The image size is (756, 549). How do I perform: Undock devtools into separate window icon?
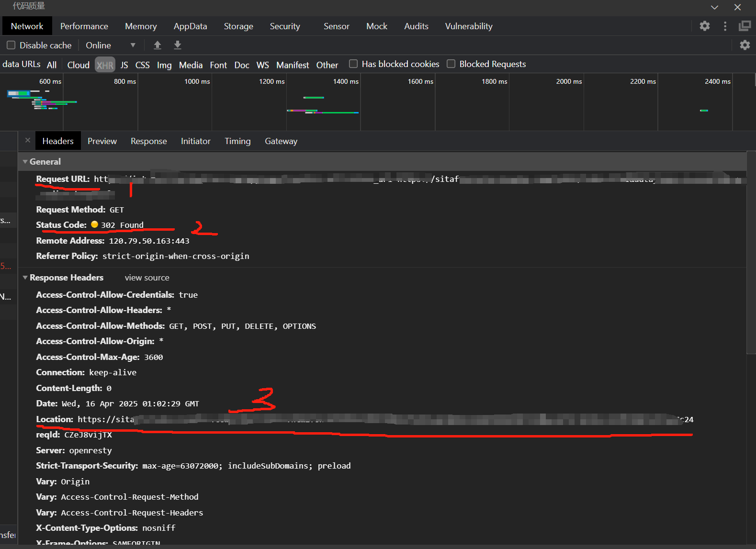tap(745, 26)
